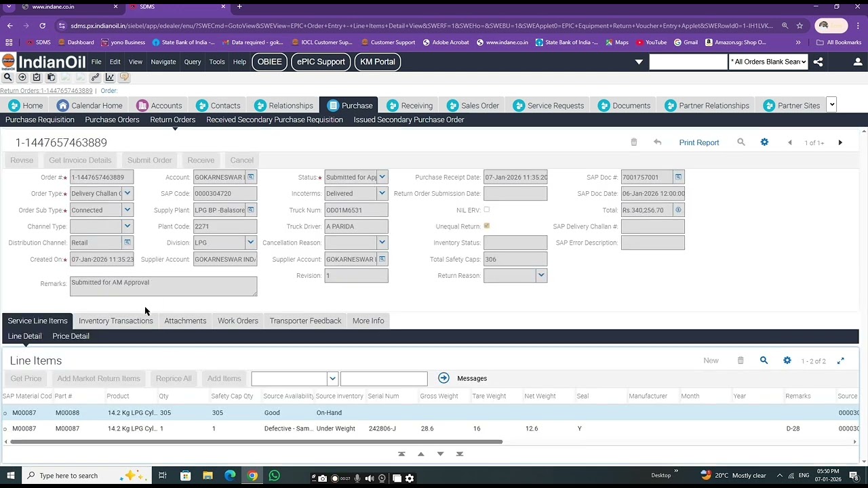Switch to the Receiving screen tab
Viewport: 868px width, 488px height.
[x=409, y=106]
